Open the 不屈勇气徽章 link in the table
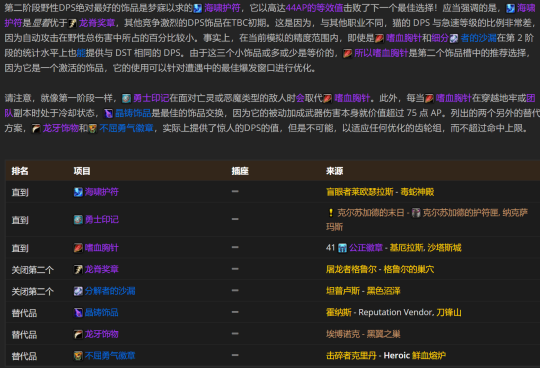 coord(110,355)
